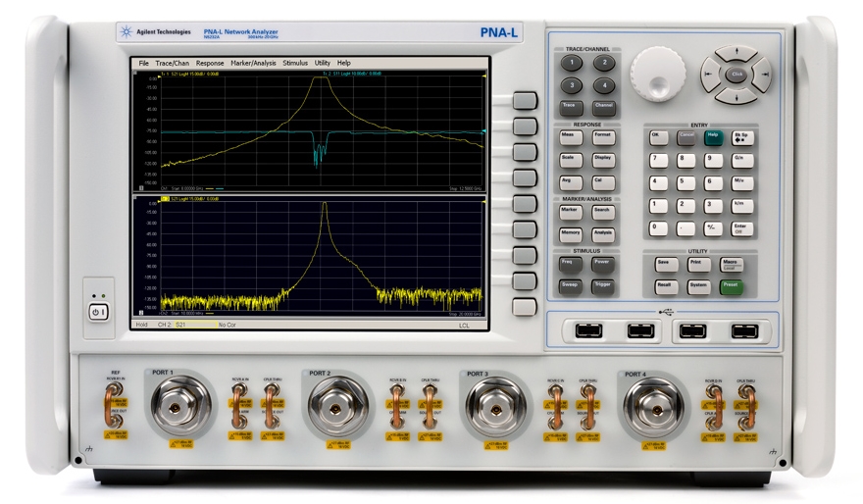Tap keypad digit 0
The image size is (863, 504).
[658, 228]
